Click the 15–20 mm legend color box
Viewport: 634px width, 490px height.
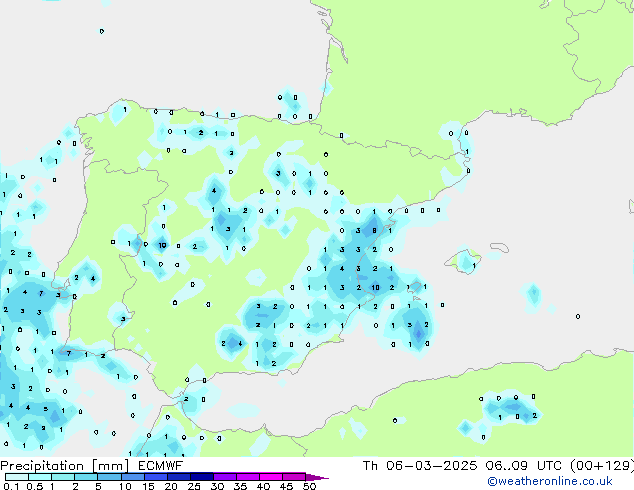coord(156,477)
